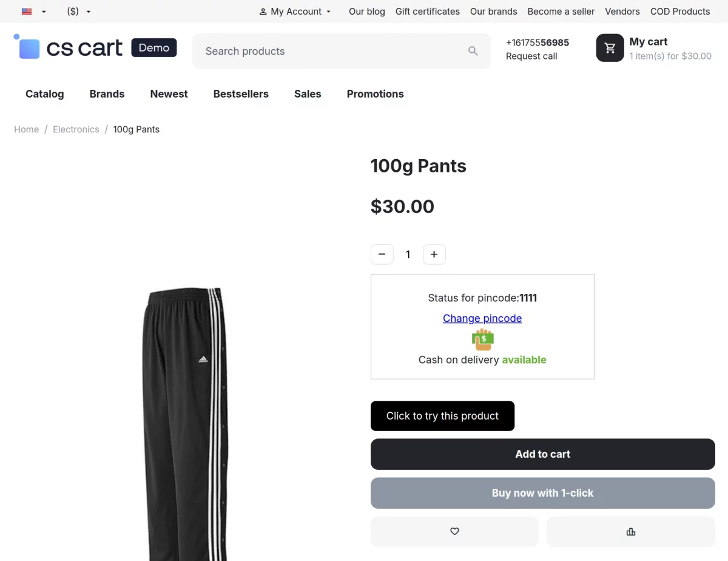This screenshot has width=728, height=561.
Task: Open the shopping cart icon
Action: tap(610, 48)
